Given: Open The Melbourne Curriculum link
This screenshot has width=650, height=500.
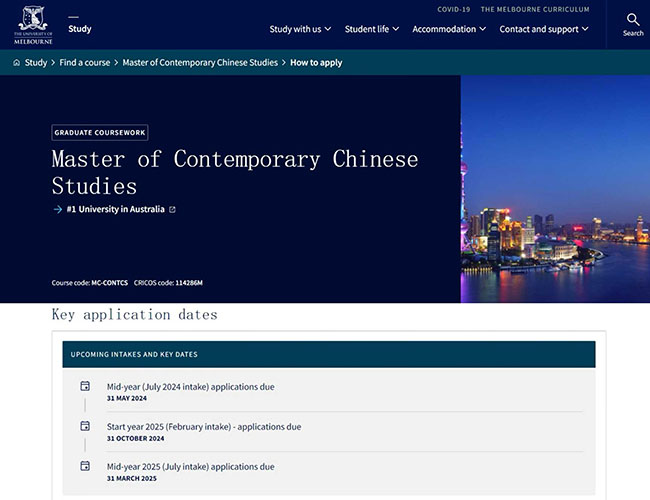Looking at the screenshot, I should [x=535, y=9].
